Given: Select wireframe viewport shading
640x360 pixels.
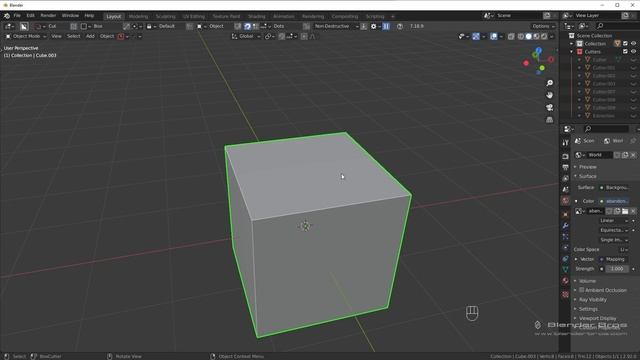Looking at the screenshot, I should click(520, 36).
